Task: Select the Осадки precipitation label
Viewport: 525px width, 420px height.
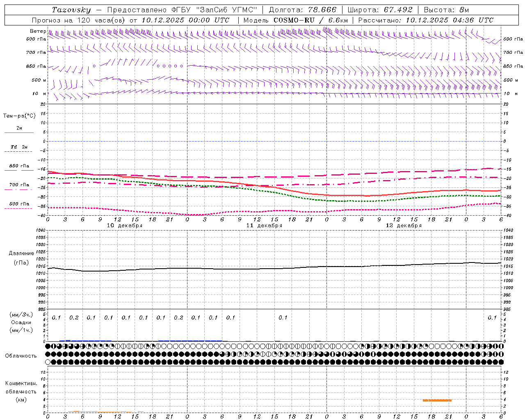Action: pyautogui.click(x=21, y=322)
